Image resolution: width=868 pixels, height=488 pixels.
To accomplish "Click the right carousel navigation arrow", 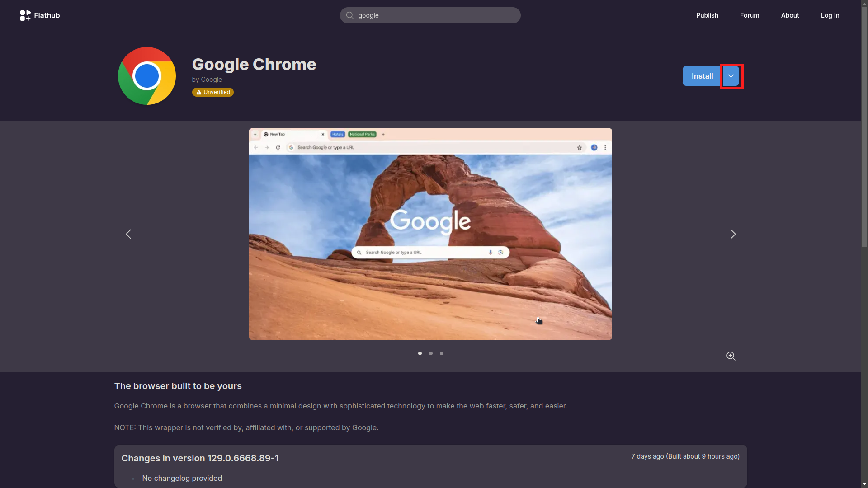I will [x=733, y=234].
